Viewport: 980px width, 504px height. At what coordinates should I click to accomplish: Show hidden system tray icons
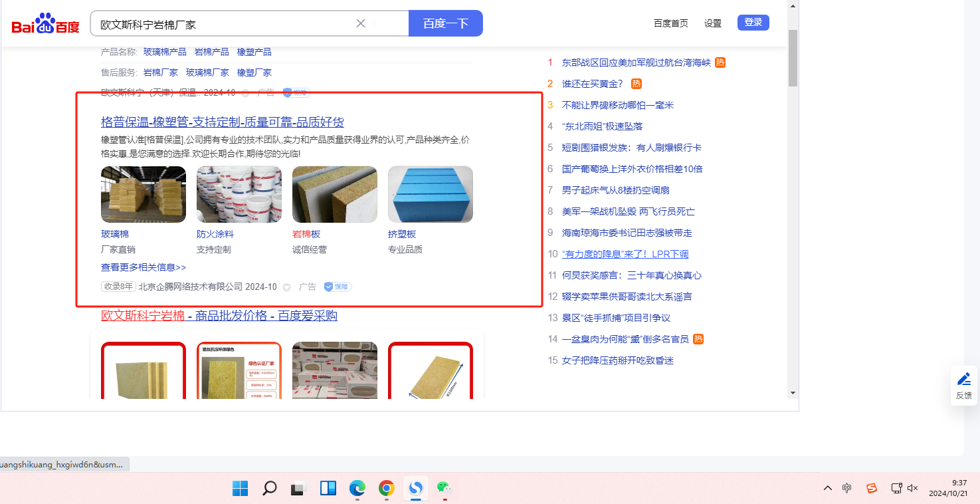point(828,488)
